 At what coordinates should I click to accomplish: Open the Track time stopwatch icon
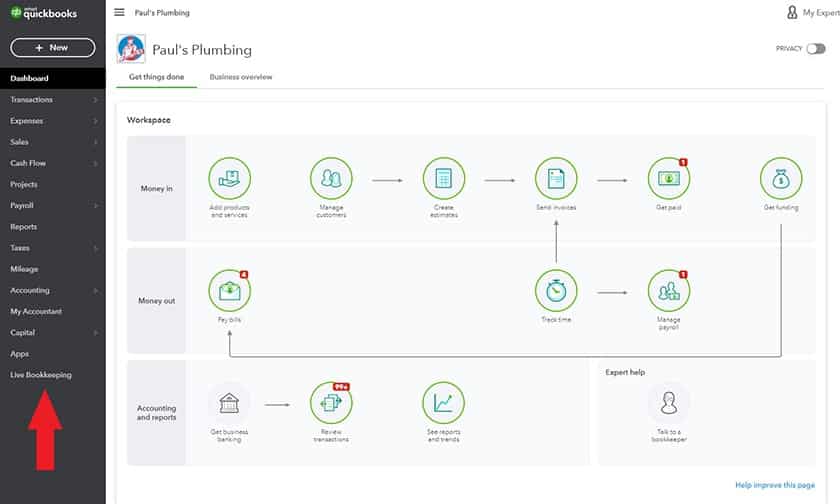coord(556,291)
